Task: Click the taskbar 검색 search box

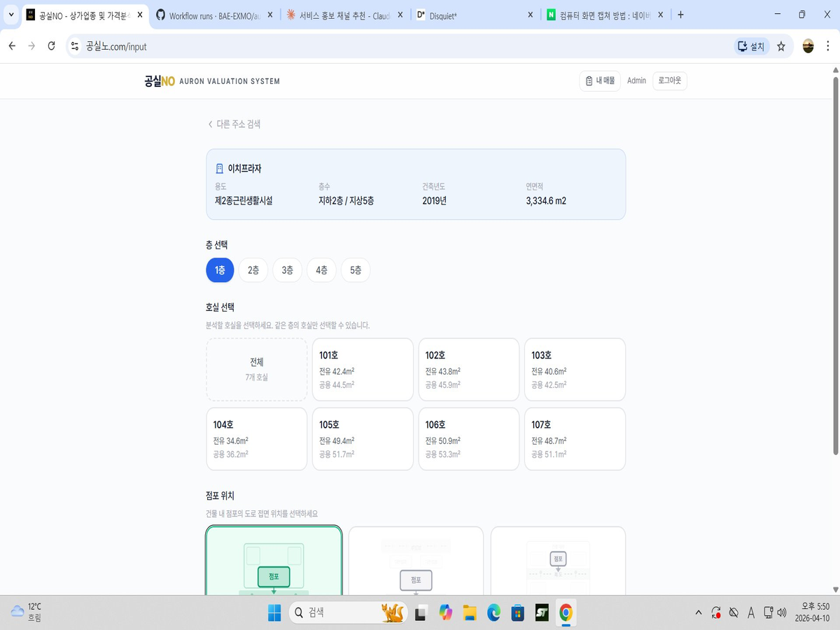Action: coord(348,613)
